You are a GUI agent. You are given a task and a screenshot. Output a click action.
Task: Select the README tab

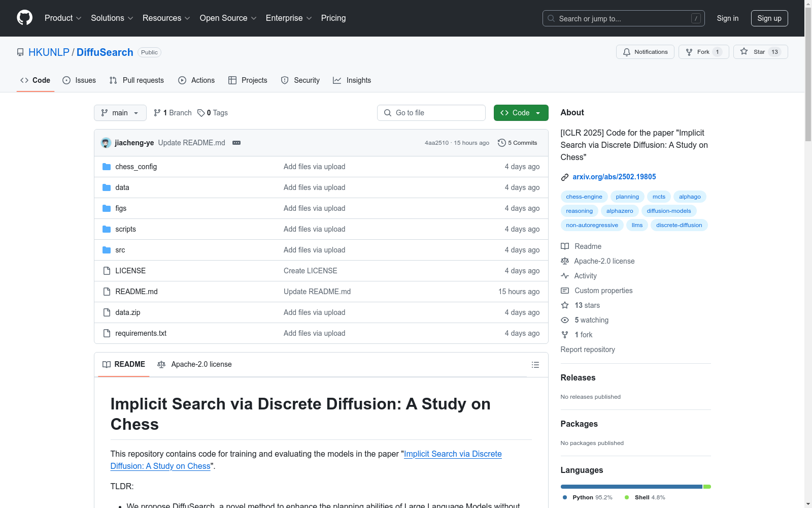tap(124, 364)
